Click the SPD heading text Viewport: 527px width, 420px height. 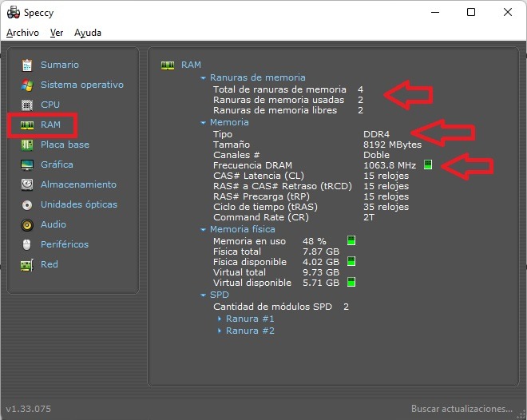pos(220,295)
